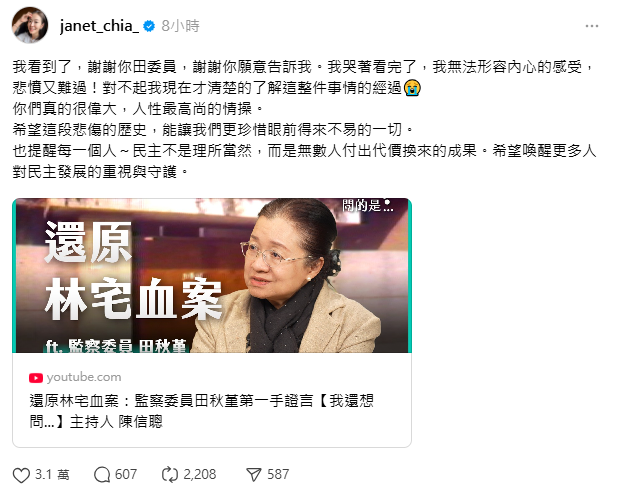Click the repost arrows icon
The image size is (621, 494).
click(170, 475)
